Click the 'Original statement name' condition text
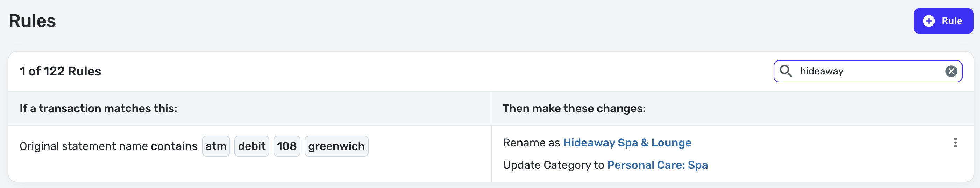Image resolution: width=980 pixels, height=188 pixels. (84, 146)
